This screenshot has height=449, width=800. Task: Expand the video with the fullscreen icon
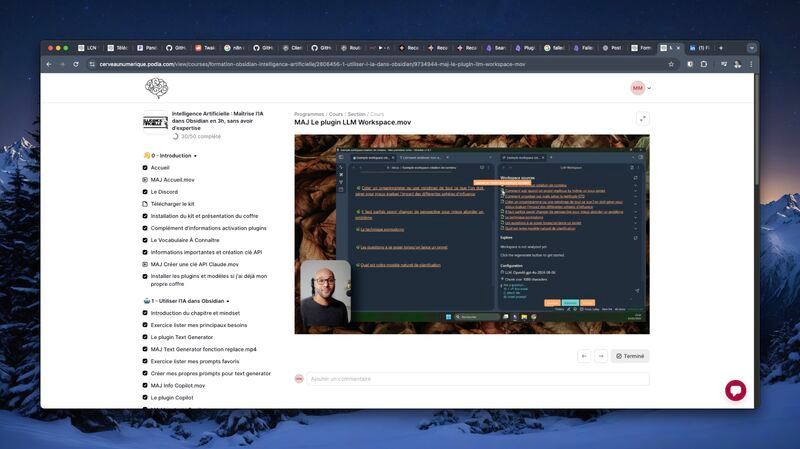click(x=642, y=119)
